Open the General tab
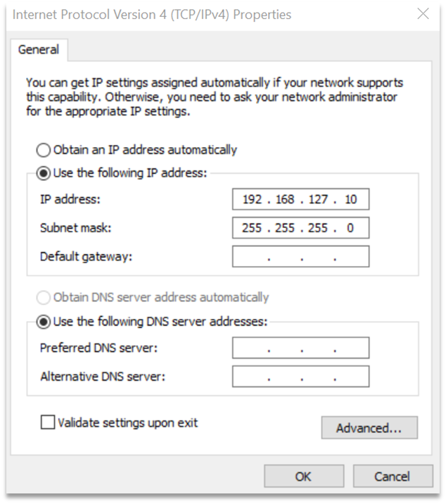 tap(39, 50)
